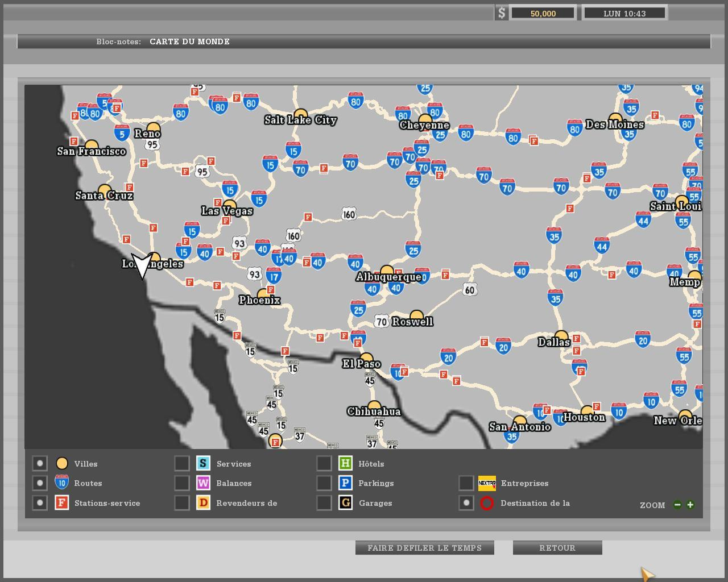This screenshot has width=728, height=582.
Task: Click the purple W Balances legend icon
Action: tap(203, 483)
